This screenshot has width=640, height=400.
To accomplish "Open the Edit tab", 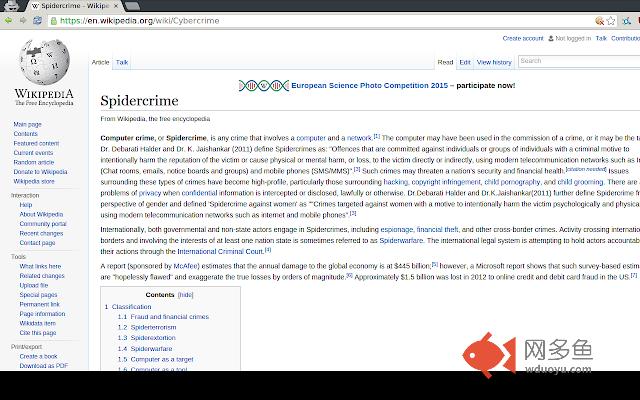I will tap(465, 62).
